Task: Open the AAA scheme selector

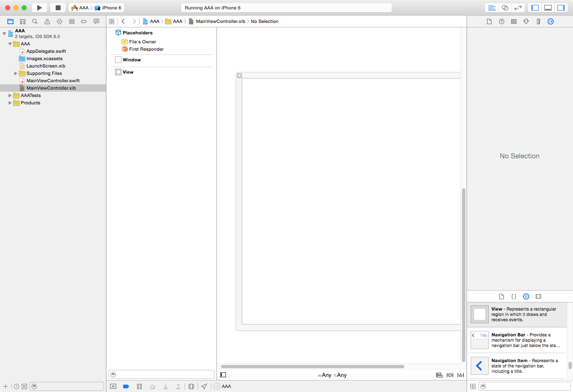Action: pos(80,8)
